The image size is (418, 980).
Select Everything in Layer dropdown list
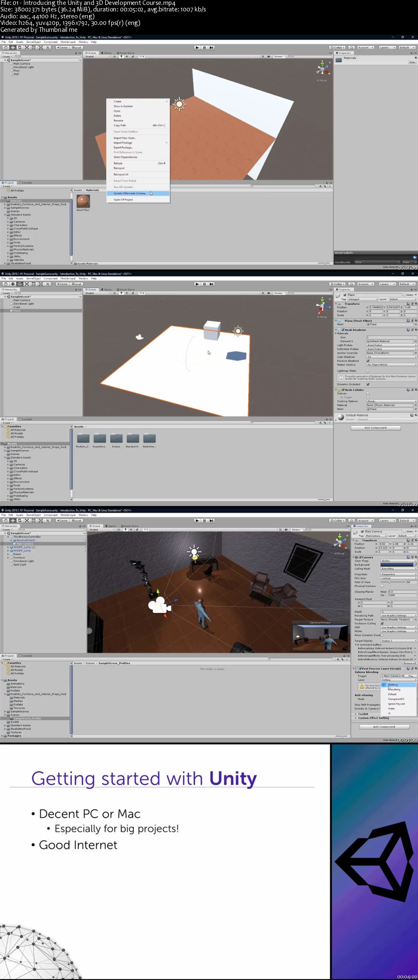[x=398, y=690]
